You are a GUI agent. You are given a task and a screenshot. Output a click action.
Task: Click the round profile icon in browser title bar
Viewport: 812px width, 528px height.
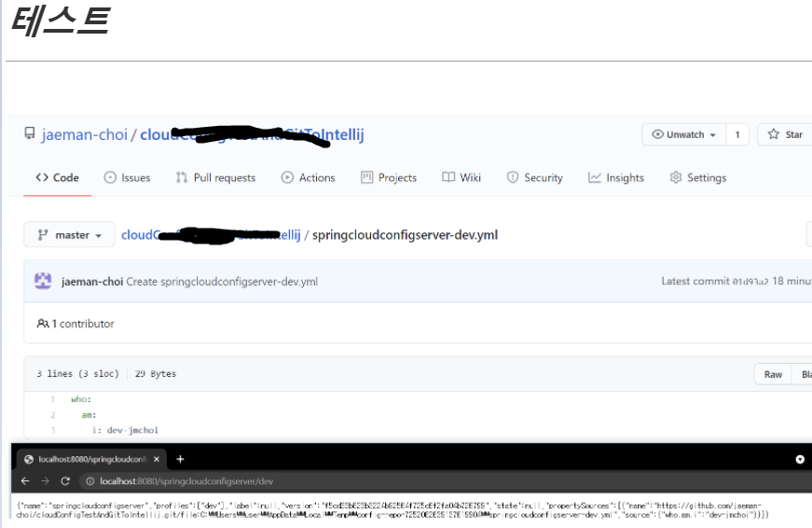pyautogui.click(x=800, y=459)
